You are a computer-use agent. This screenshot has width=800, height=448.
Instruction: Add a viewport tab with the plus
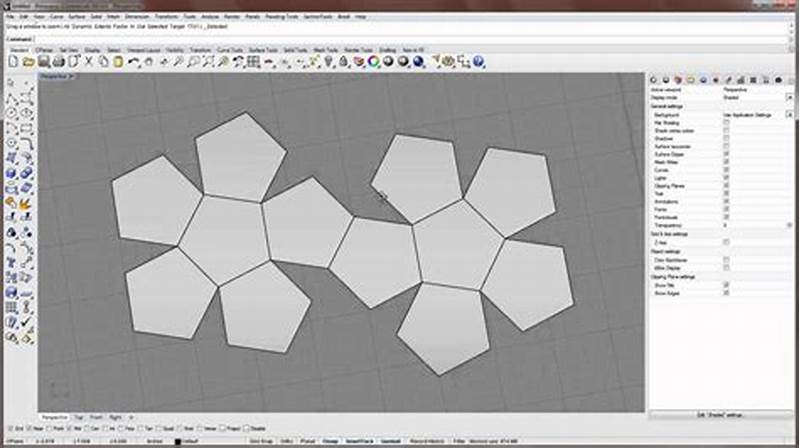[x=131, y=417]
